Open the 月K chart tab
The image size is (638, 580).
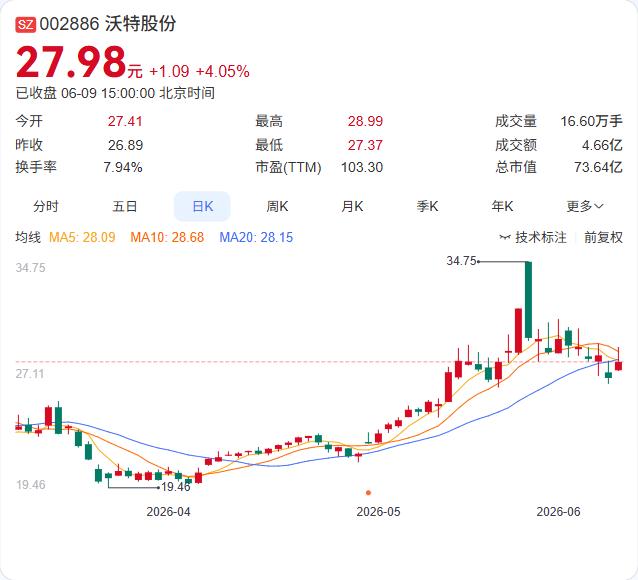[352, 206]
